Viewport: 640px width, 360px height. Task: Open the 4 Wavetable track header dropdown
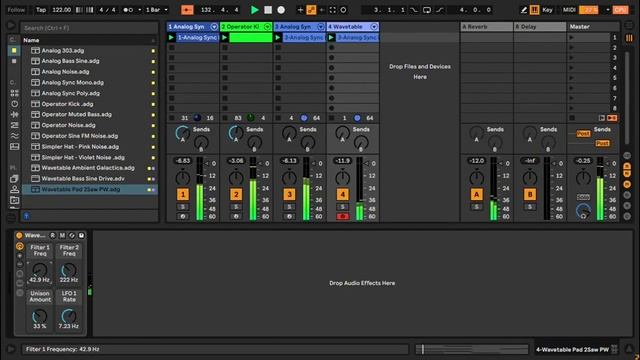coord(374,27)
